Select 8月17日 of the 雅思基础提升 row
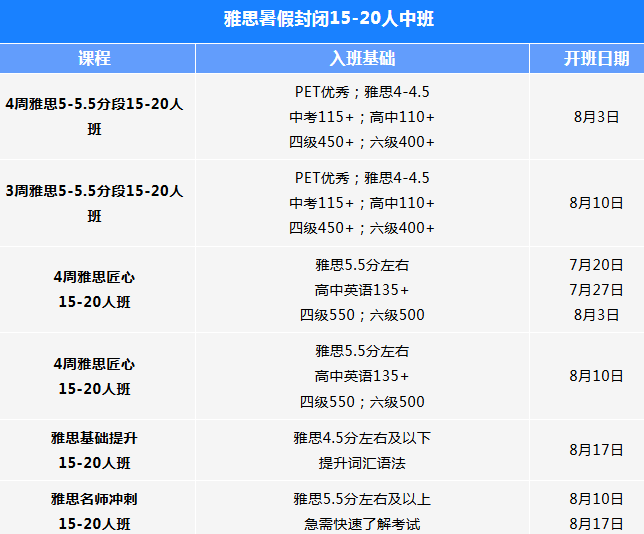This screenshot has height=534, width=644. 596,450
